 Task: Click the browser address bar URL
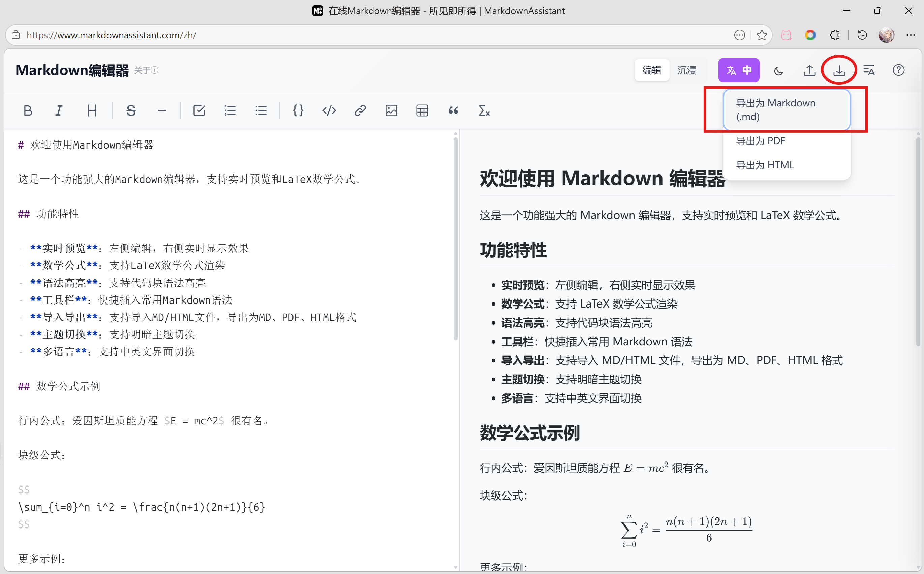tap(112, 35)
